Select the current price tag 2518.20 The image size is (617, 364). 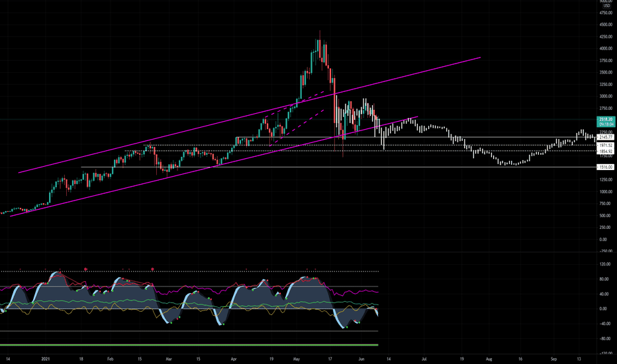pos(606,122)
